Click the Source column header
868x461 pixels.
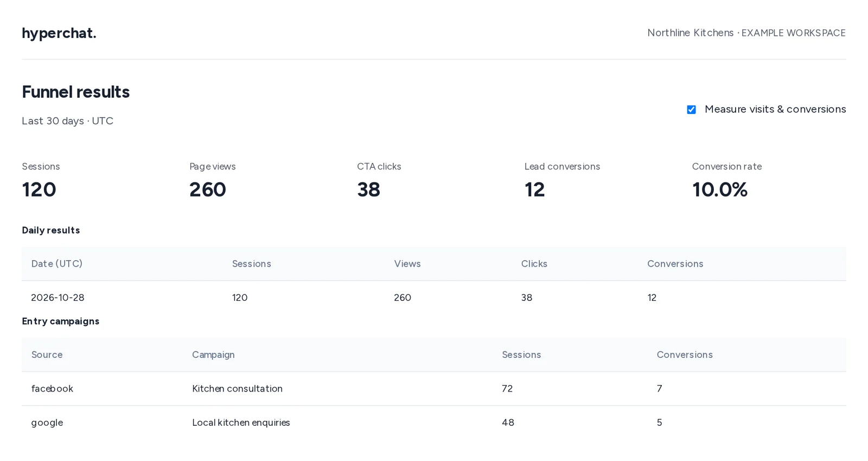(47, 355)
